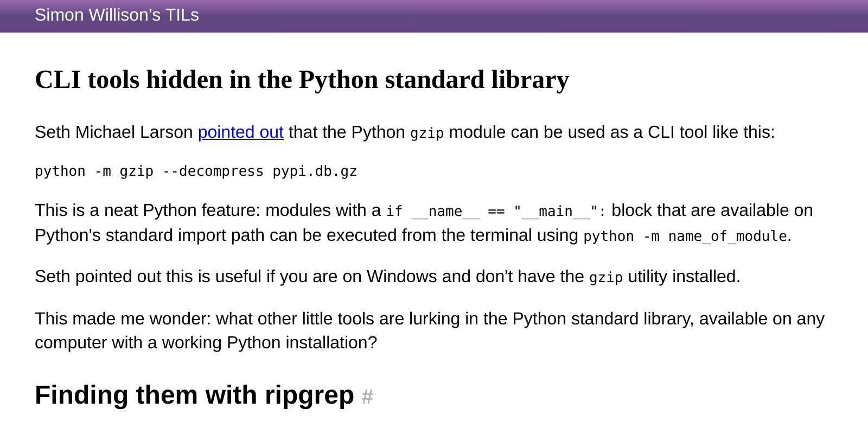Image resolution: width=868 pixels, height=434 pixels.
Task: Click the word Windows in the third paragraph
Action: tap(402, 277)
